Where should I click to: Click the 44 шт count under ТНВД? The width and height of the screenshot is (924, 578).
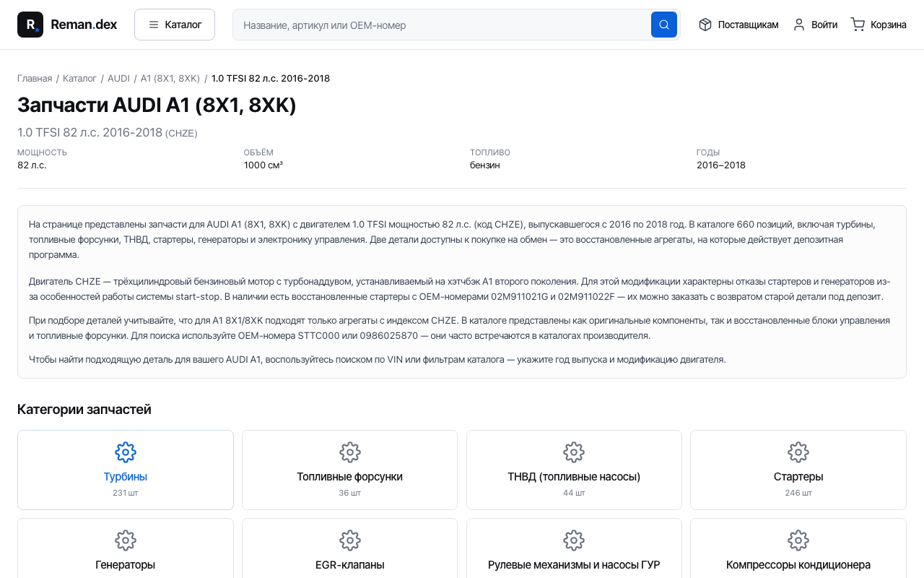pyautogui.click(x=574, y=493)
